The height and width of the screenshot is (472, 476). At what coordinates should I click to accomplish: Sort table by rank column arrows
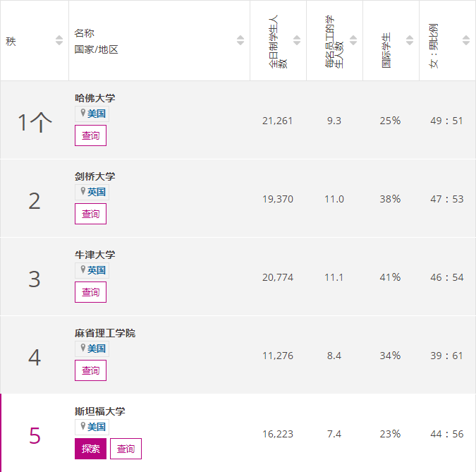[59, 41]
